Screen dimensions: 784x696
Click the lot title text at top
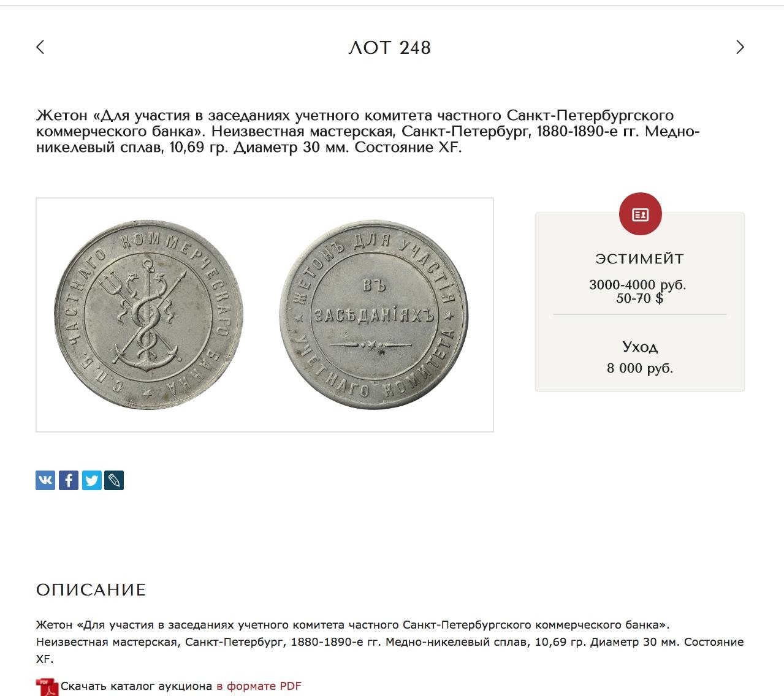[368, 131]
